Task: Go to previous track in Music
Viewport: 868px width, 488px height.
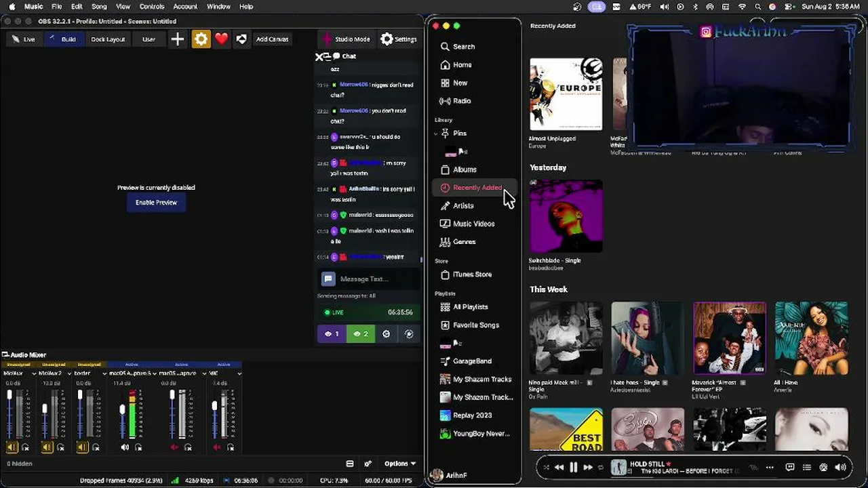Action: coord(559,467)
